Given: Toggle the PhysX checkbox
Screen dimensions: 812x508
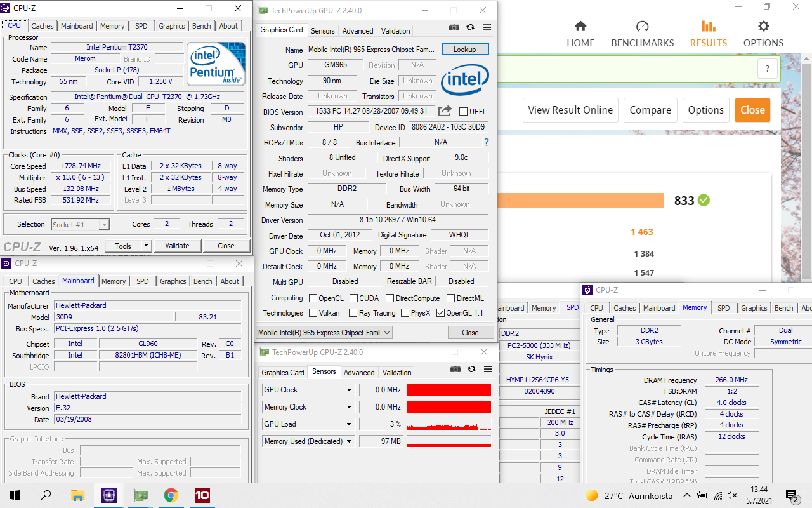Looking at the screenshot, I should [404, 313].
